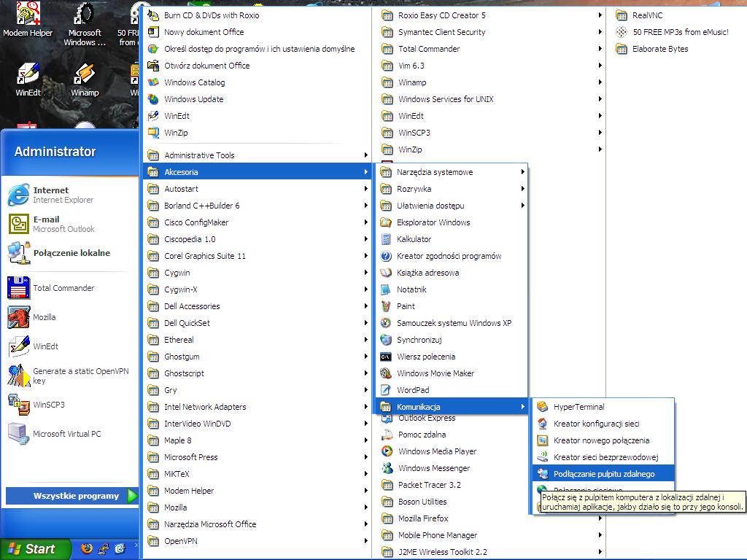Expand the Administrative Tools submenu arrow
747x560 pixels.
(366, 155)
